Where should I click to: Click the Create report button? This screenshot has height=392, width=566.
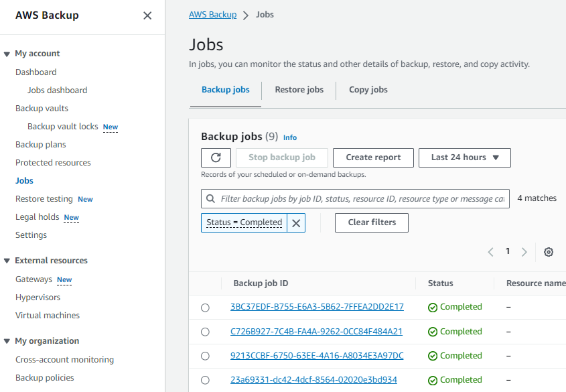(x=373, y=157)
